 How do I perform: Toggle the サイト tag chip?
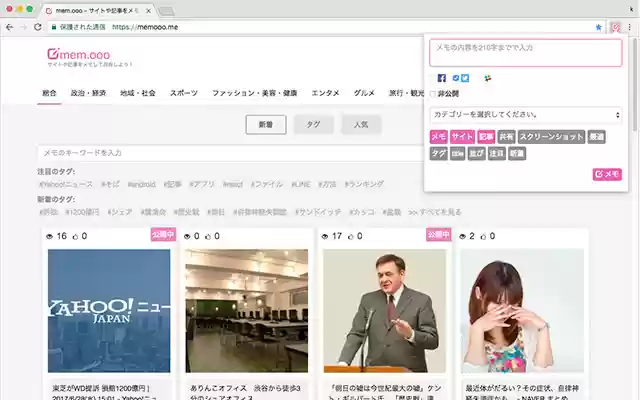(x=462, y=137)
